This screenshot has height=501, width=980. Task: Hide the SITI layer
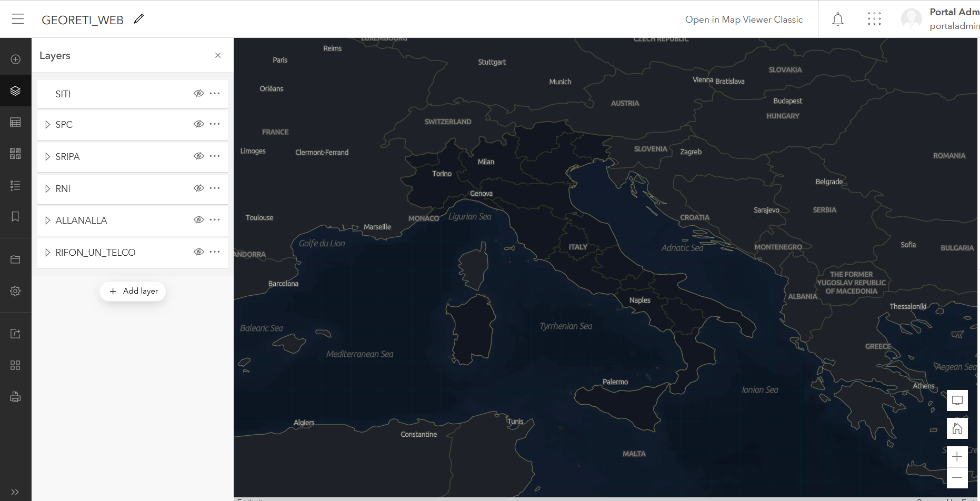(x=199, y=93)
